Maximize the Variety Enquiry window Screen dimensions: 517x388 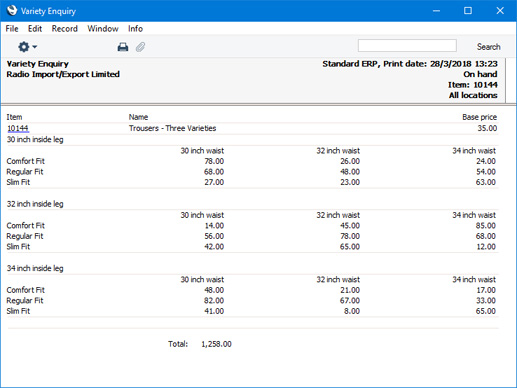pos(468,11)
